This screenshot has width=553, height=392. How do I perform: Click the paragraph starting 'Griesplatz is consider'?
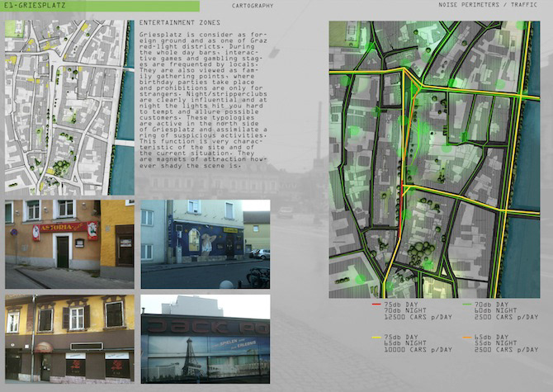(x=203, y=100)
